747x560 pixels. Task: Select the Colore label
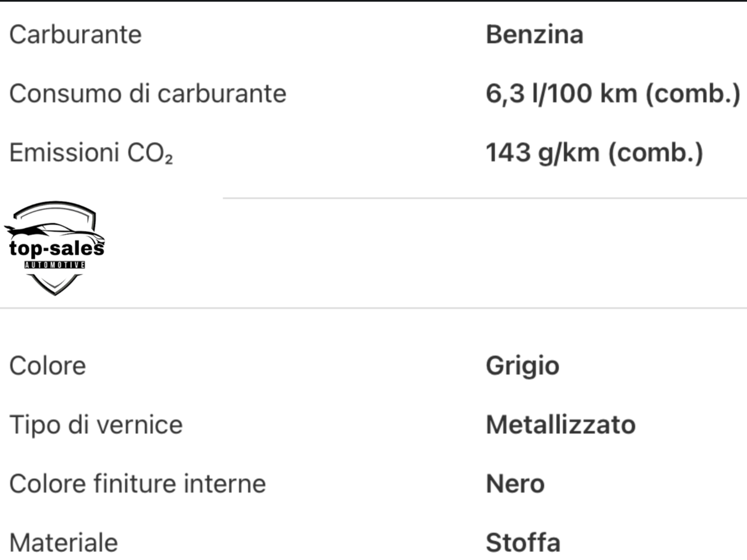pyautogui.click(x=48, y=366)
